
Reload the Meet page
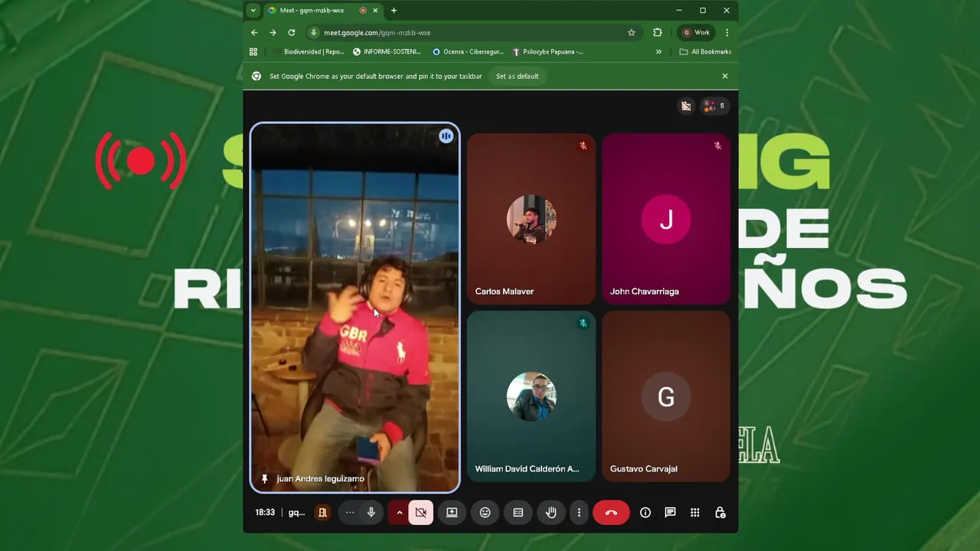(x=292, y=33)
